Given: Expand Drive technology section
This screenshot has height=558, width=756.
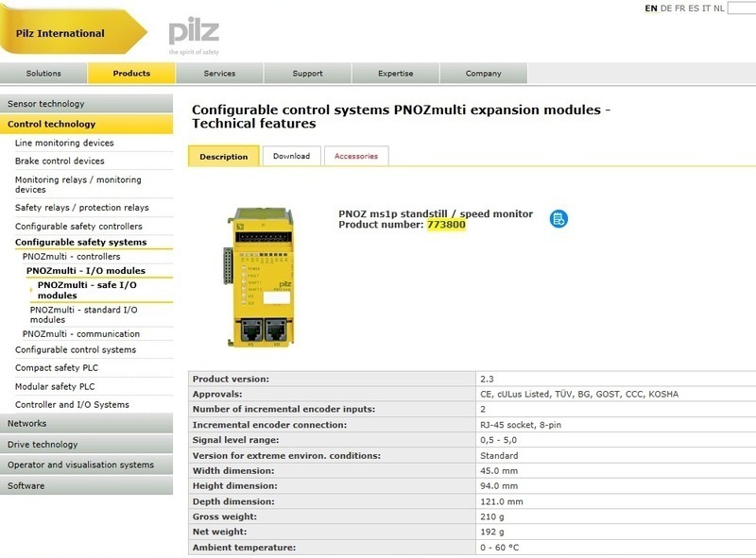Looking at the screenshot, I should pyautogui.click(x=86, y=445).
